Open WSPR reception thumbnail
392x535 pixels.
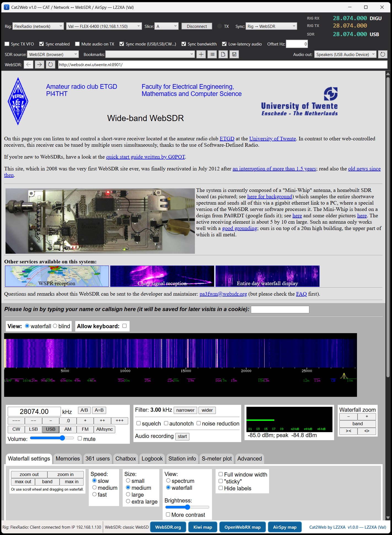pyautogui.click(x=57, y=276)
